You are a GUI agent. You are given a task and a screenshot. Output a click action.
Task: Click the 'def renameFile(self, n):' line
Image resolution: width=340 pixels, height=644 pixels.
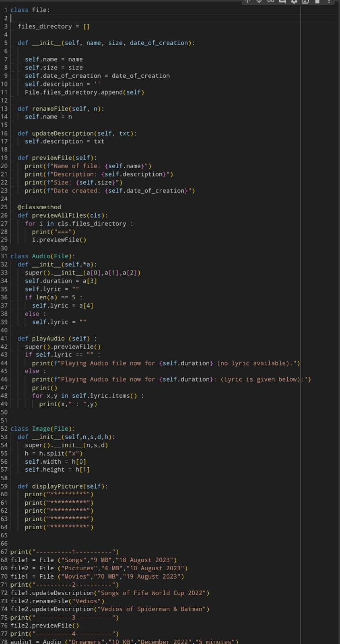click(61, 109)
